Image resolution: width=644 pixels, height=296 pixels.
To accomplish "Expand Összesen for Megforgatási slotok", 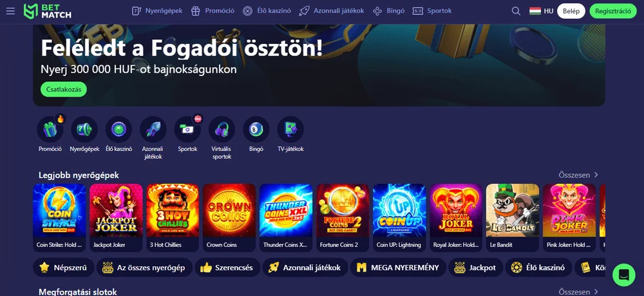I will click(x=578, y=292).
